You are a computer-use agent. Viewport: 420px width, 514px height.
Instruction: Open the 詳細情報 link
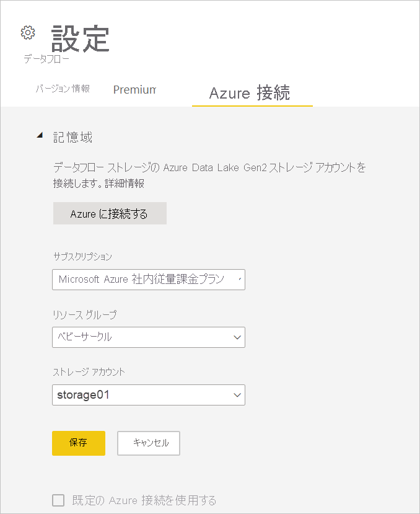125,184
